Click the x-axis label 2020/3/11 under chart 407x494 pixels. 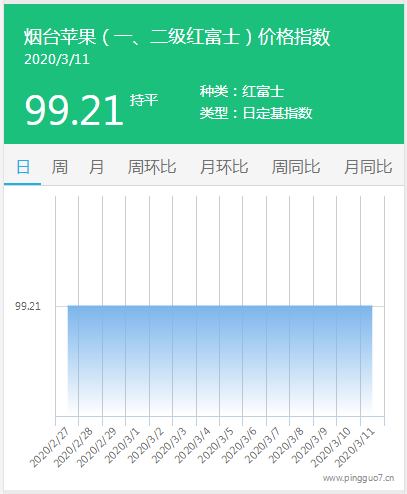pos(355,448)
